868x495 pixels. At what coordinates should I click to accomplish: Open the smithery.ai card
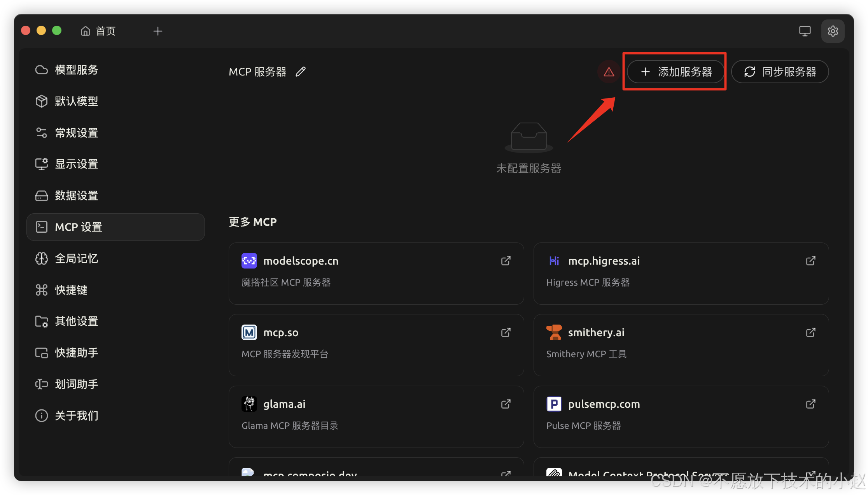(681, 345)
